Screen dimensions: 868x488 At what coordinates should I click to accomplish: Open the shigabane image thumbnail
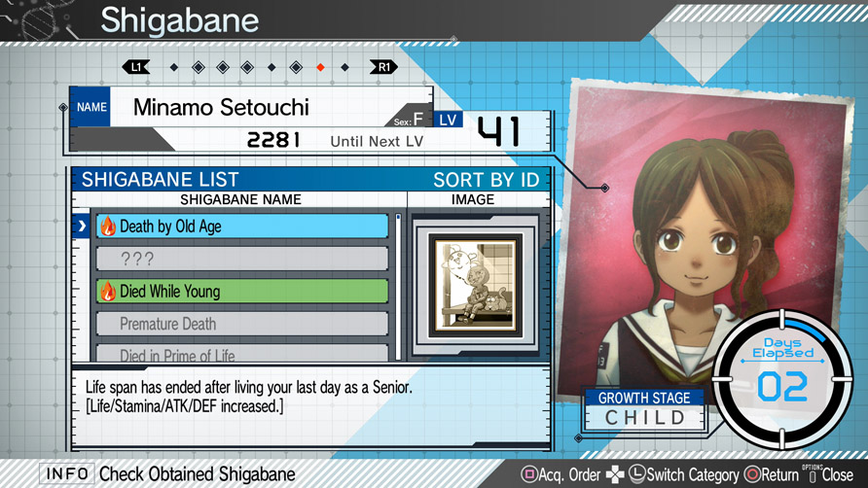coord(476,285)
